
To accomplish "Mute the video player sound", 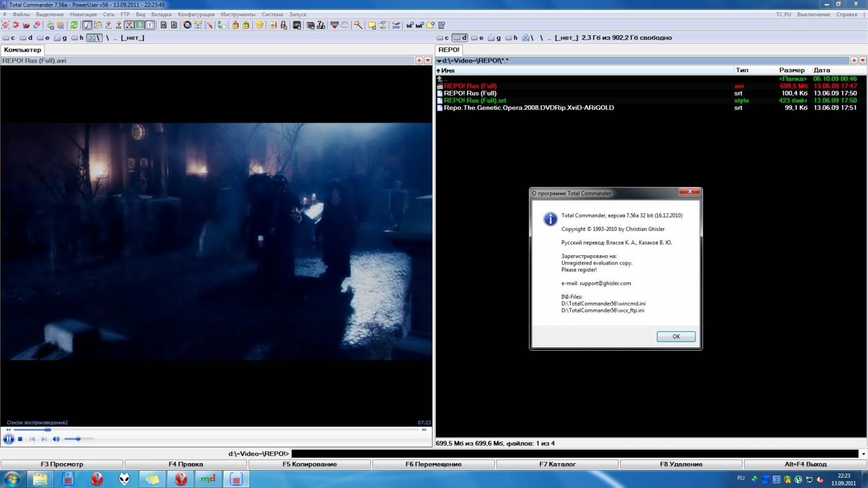I will pyautogui.click(x=56, y=439).
